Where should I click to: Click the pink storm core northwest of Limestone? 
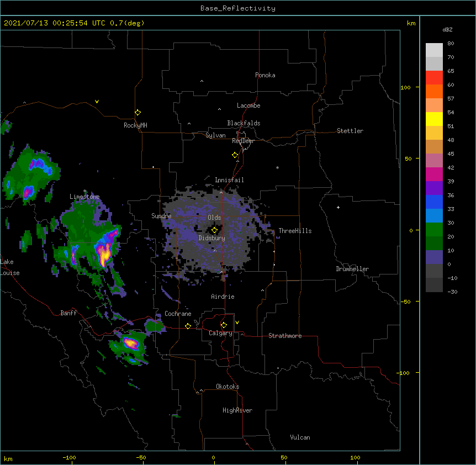[x=28, y=192]
